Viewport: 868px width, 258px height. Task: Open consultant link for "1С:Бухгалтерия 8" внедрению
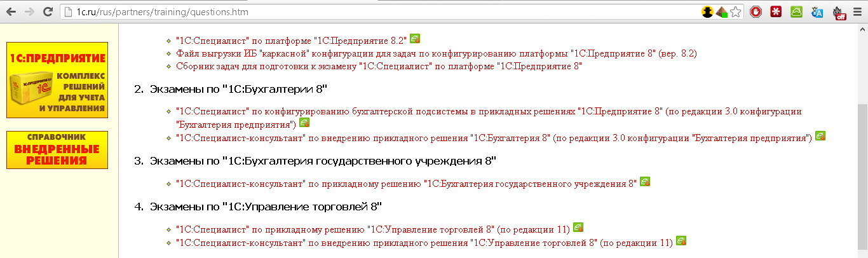point(494,137)
